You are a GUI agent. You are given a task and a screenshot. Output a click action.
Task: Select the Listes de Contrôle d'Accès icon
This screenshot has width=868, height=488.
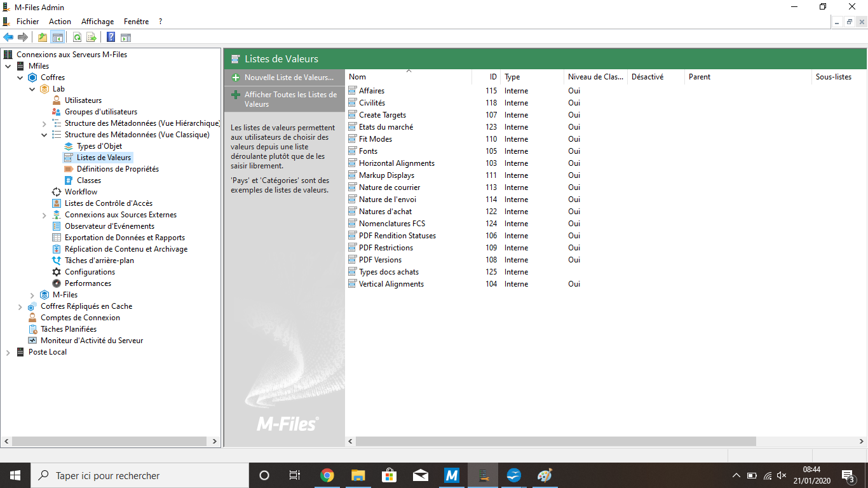(57, 203)
